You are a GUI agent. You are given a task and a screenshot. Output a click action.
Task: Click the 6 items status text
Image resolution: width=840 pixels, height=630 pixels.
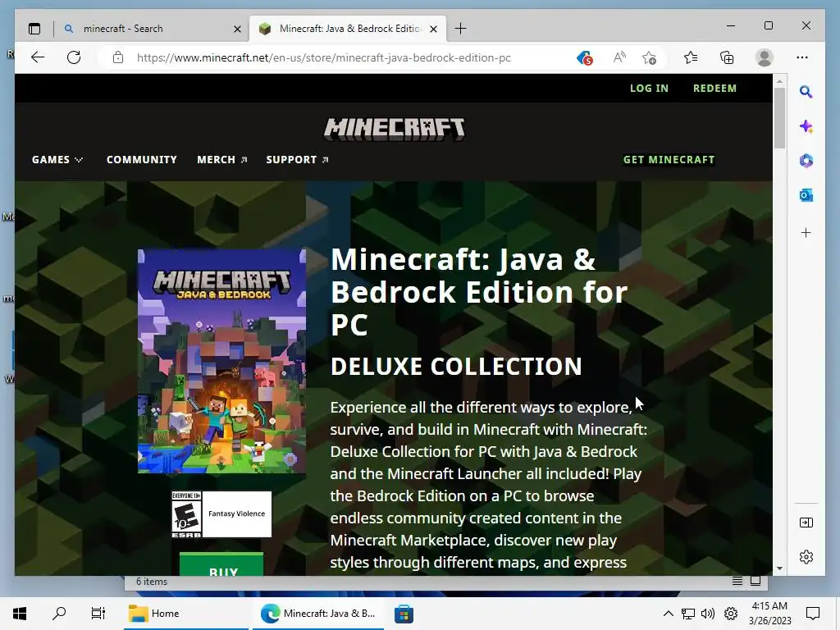click(x=152, y=582)
